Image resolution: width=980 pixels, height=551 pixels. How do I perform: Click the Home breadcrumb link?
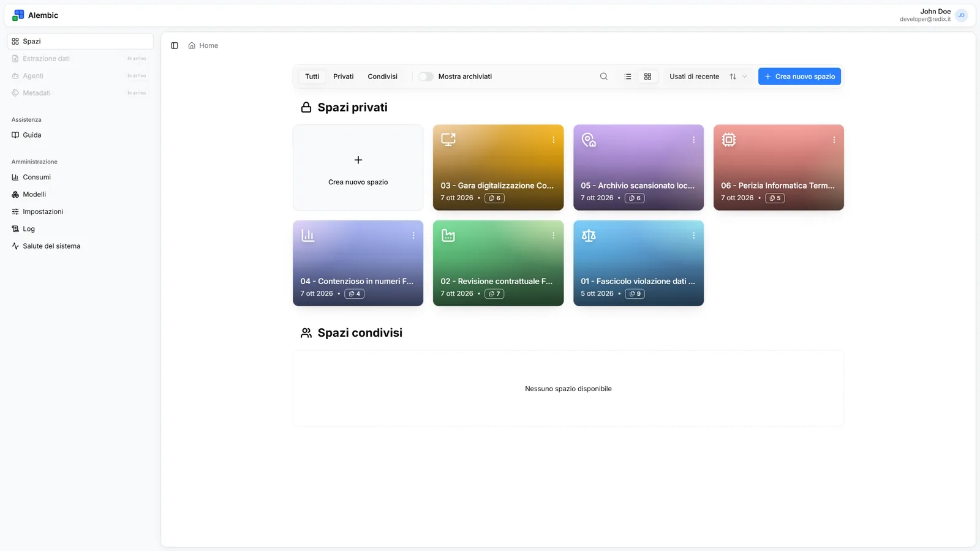208,45
